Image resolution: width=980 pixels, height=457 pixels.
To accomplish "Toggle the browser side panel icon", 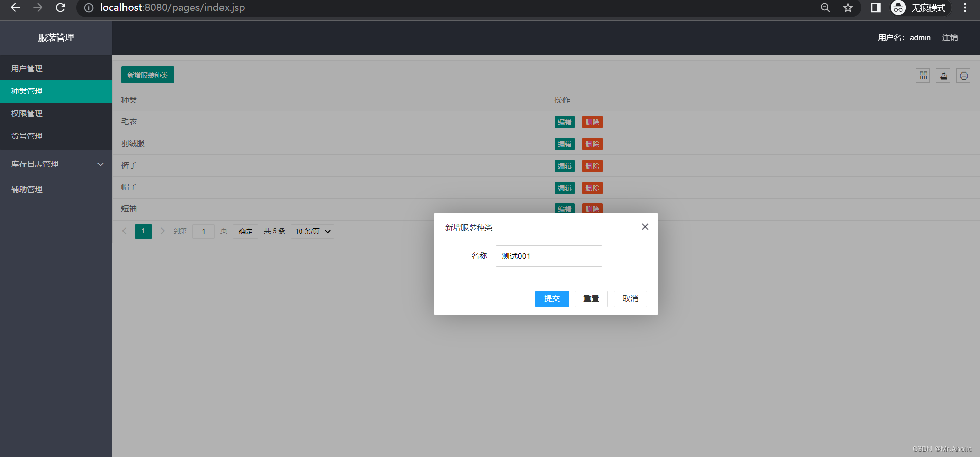I will [876, 8].
